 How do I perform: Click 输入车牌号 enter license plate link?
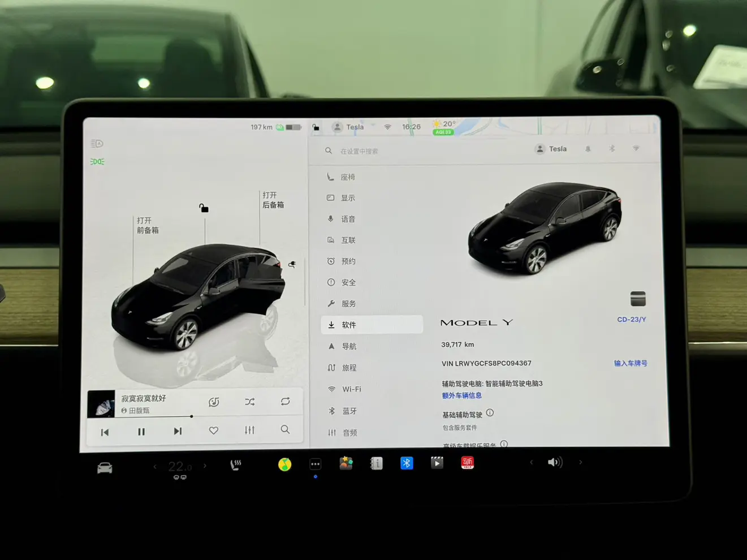[x=630, y=363]
